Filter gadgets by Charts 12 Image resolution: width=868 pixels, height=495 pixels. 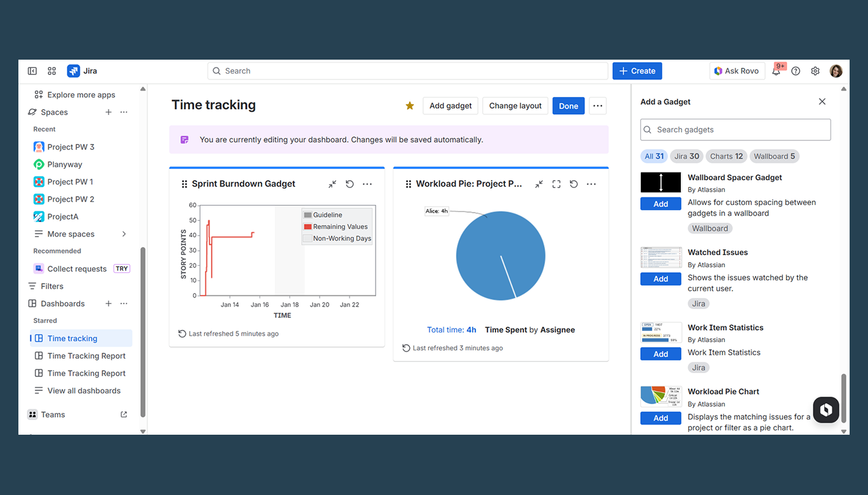tap(727, 156)
